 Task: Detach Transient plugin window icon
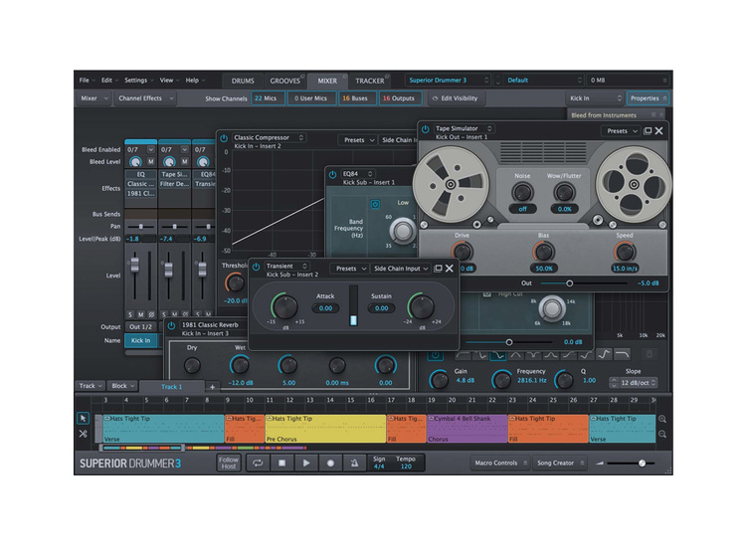tap(439, 269)
